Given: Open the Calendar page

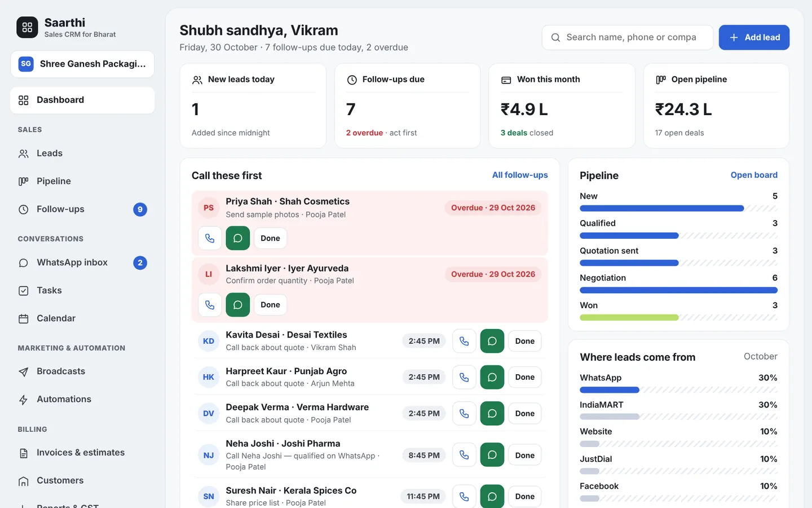Looking at the screenshot, I should (82, 318).
